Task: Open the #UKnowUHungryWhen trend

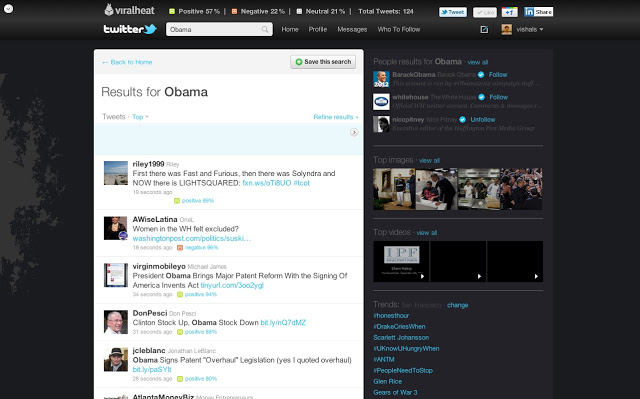Action: (406, 349)
